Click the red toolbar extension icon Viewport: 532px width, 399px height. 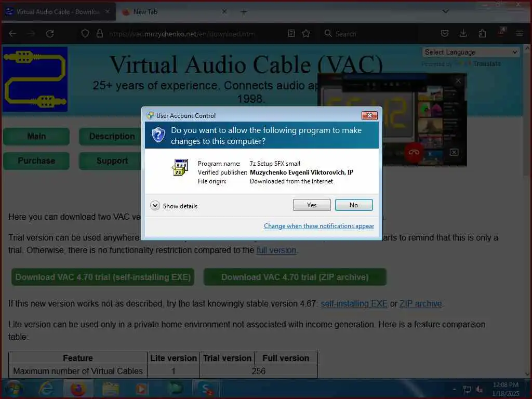[x=501, y=32]
